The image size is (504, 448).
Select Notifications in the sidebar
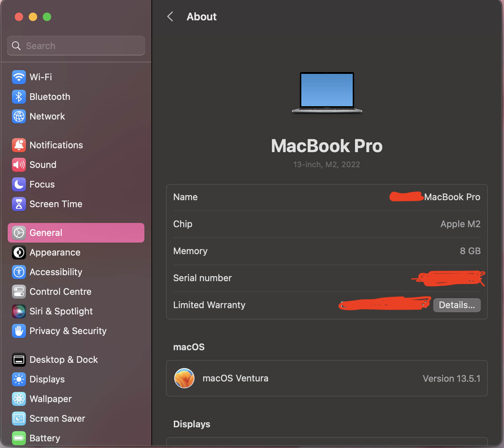(56, 145)
